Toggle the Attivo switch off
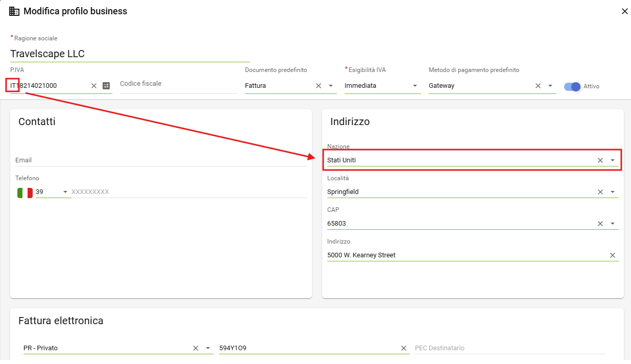 pos(572,86)
